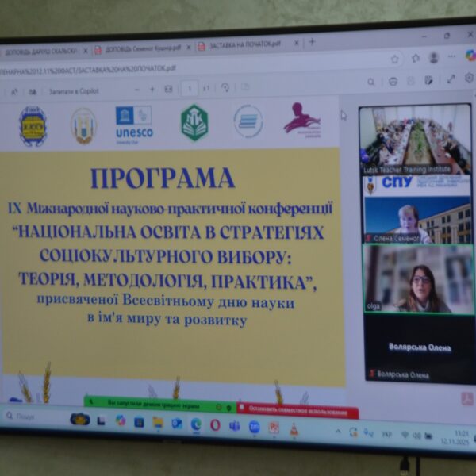The width and height of the screenshot is (476, 476).
Task: Click the print icon in PDF toolbar
Action: tap(393, 81)
